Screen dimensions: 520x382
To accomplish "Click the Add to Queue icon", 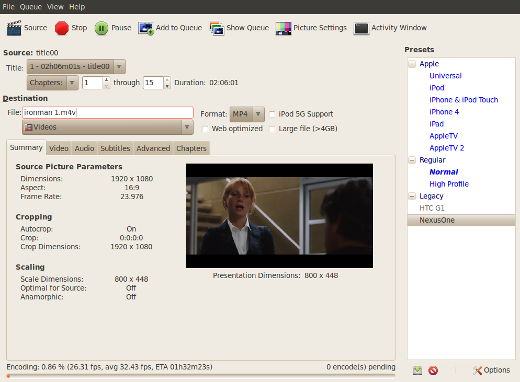I will [x=146, y=28].
